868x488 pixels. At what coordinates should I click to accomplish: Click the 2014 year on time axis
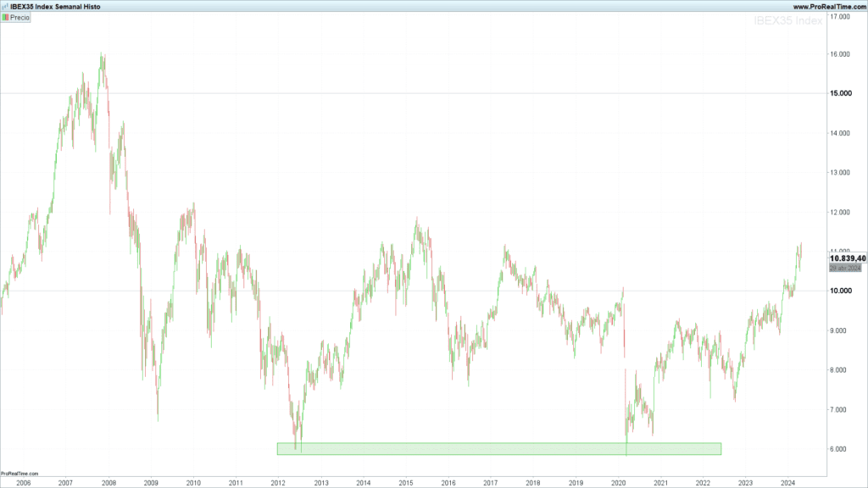[363, 483]
